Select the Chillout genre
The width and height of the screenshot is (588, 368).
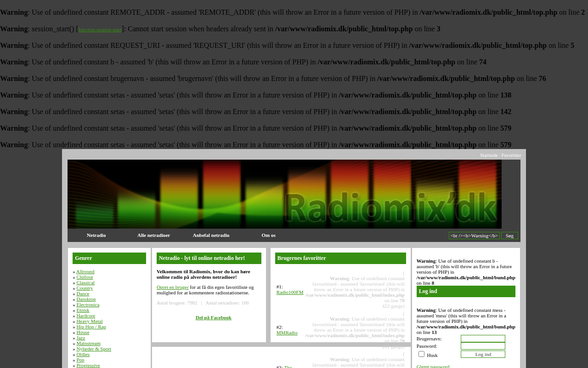[85, 277]
